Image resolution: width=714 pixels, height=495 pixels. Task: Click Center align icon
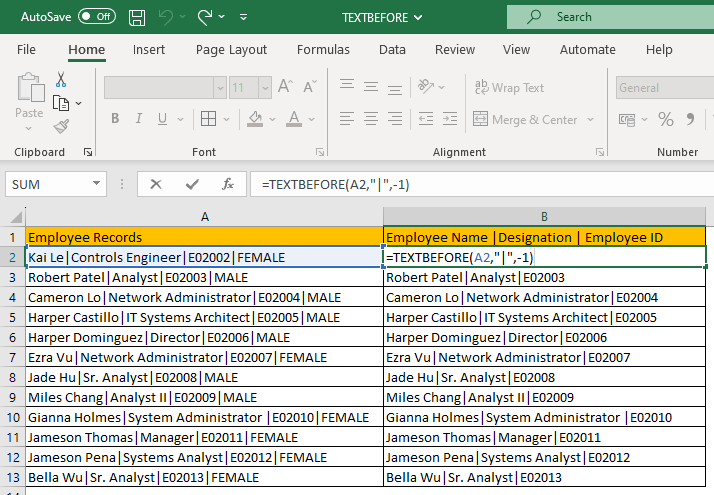tap(371, 119)
